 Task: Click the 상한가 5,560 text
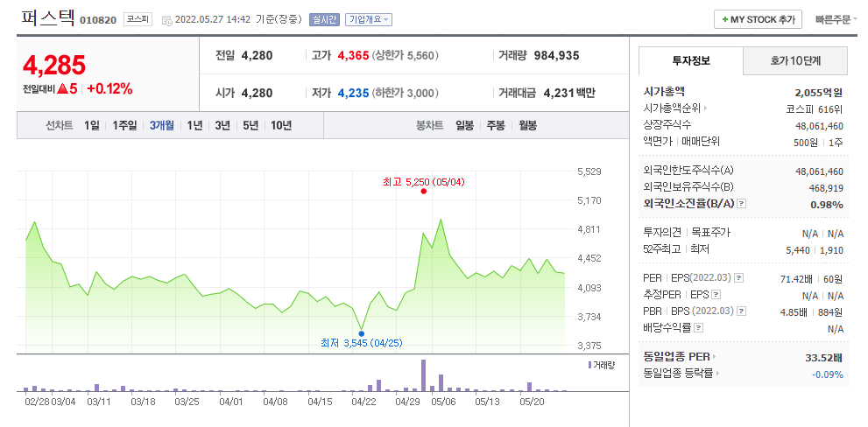click(x=406, y=55)
